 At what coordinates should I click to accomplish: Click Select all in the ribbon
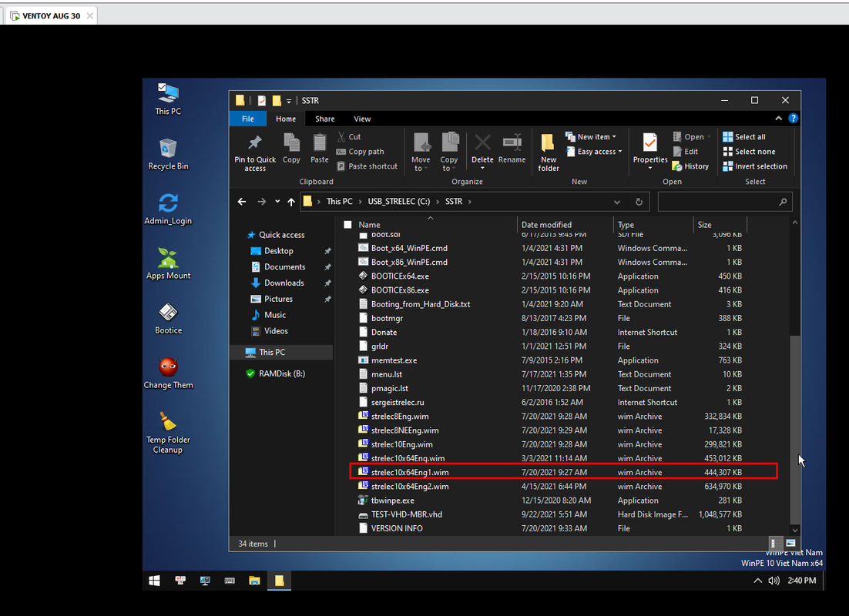point(744,137)
